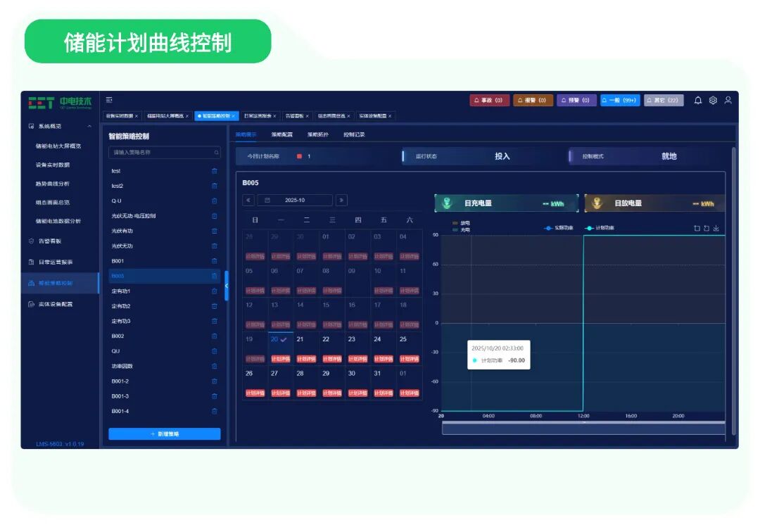This screenshot has width=760, height=532.
Task: Click trash icon for B001 strategy
Action: 214,261
